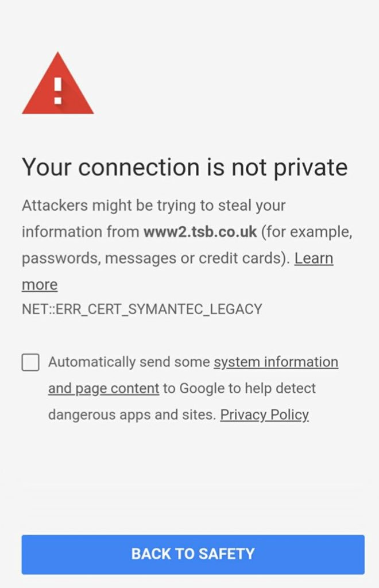Image resolution: width=379 pixels, height=588 pixels.
Task: Click the 'and page content' link
Action: pos(104,389)
